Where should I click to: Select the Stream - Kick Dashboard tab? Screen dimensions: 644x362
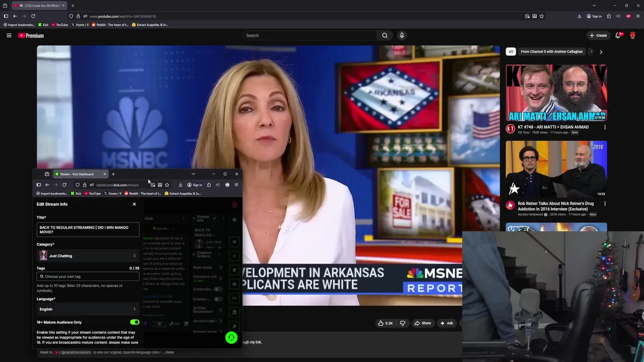[x=80, y=174]
